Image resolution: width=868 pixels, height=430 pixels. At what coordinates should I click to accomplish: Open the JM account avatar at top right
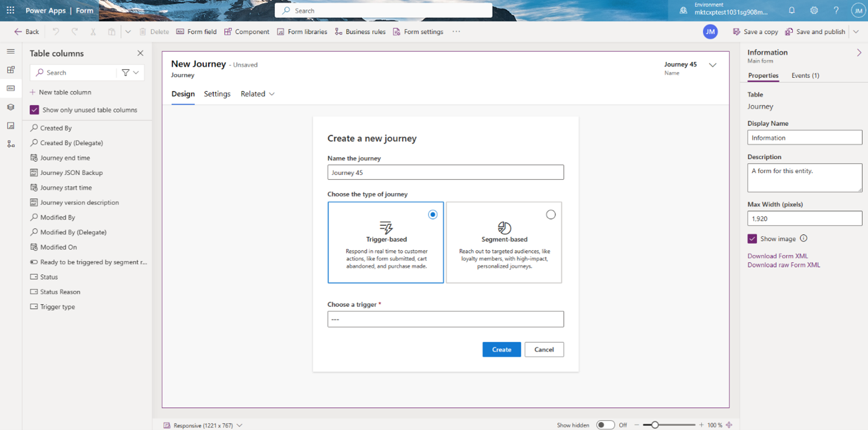(858, 10)
